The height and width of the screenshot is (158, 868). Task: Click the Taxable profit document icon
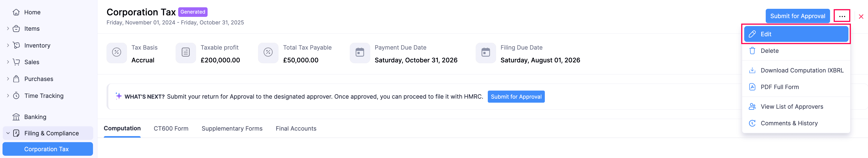[186, 52]
